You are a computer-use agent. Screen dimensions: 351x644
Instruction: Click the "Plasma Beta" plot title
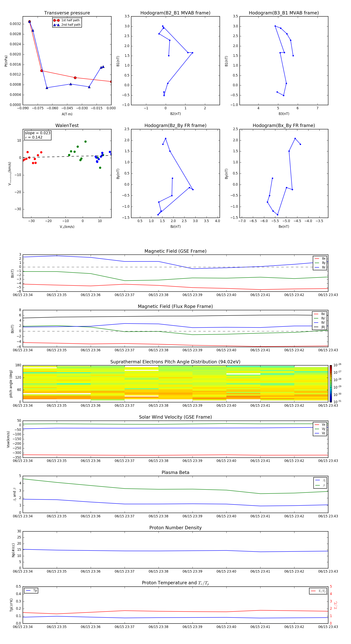pos(175,472)
